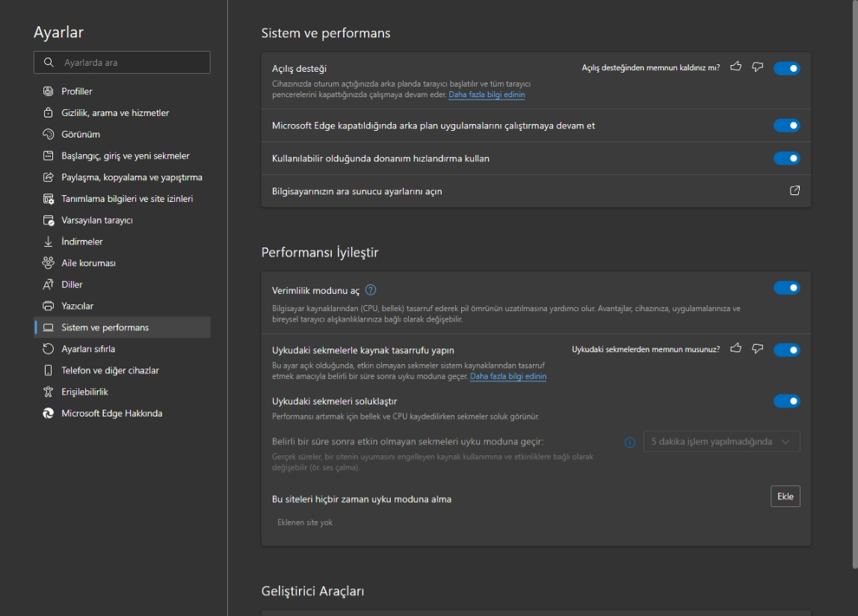Image resolution: width=858 pixels, height=616 pixels.
Task: Open Gizlilik, arama ve hizmetler settings
Action: (115, 113)
